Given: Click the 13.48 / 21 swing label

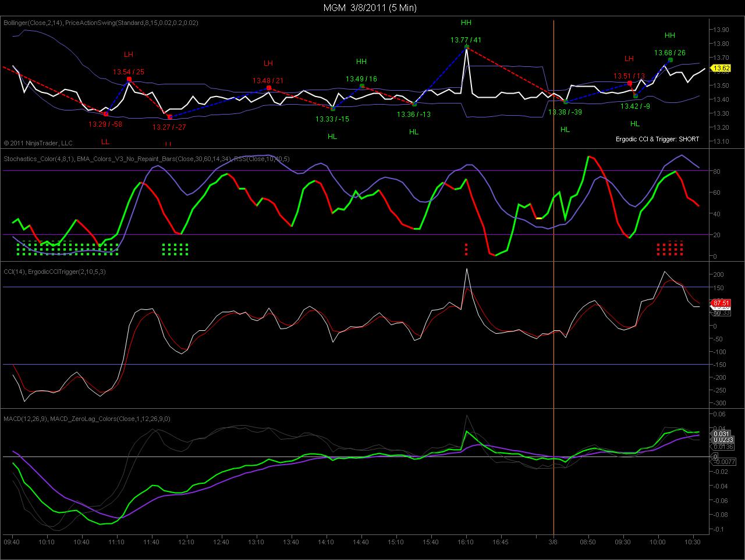Looking at the screenshot, I should point(268,81).
